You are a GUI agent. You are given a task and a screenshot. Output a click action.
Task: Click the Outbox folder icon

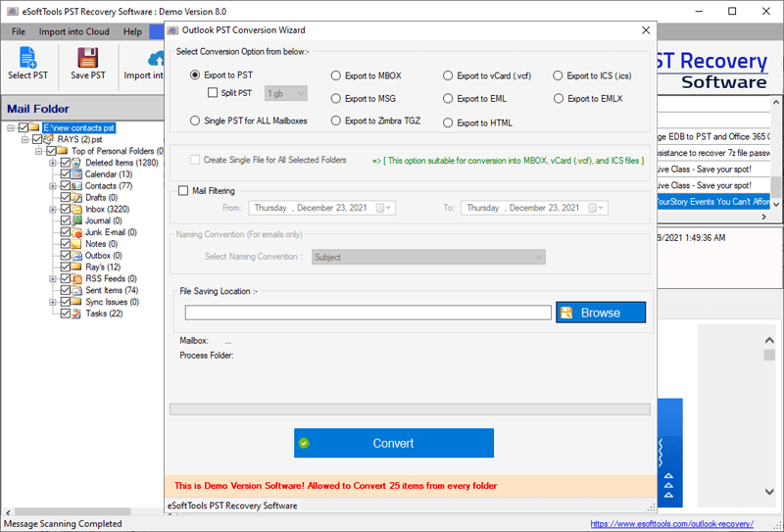76,255
